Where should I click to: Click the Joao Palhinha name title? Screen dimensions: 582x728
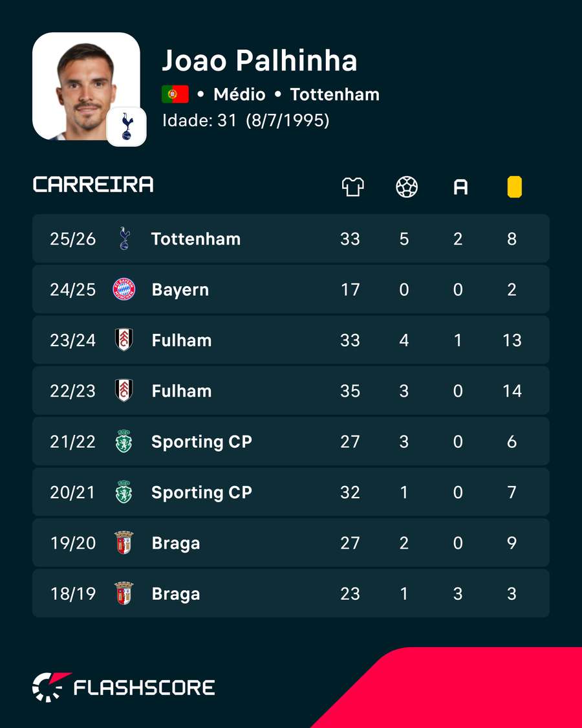point(259,60)
